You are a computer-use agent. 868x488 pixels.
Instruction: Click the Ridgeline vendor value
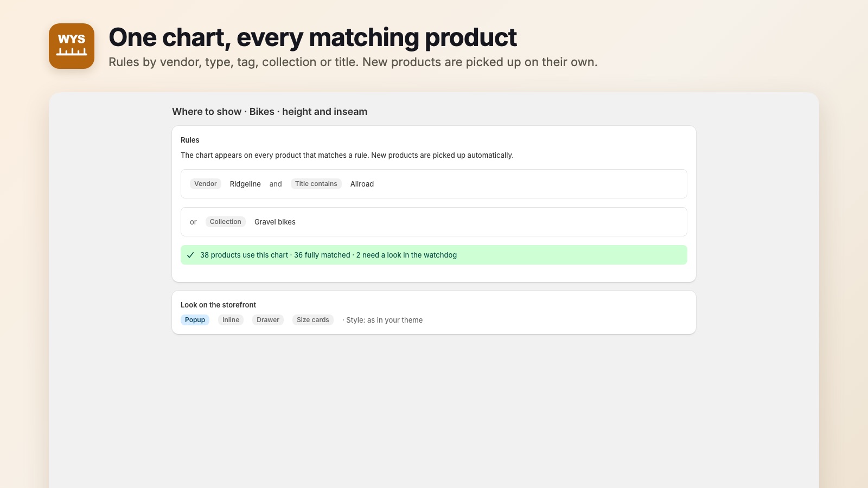click(245, 184)
